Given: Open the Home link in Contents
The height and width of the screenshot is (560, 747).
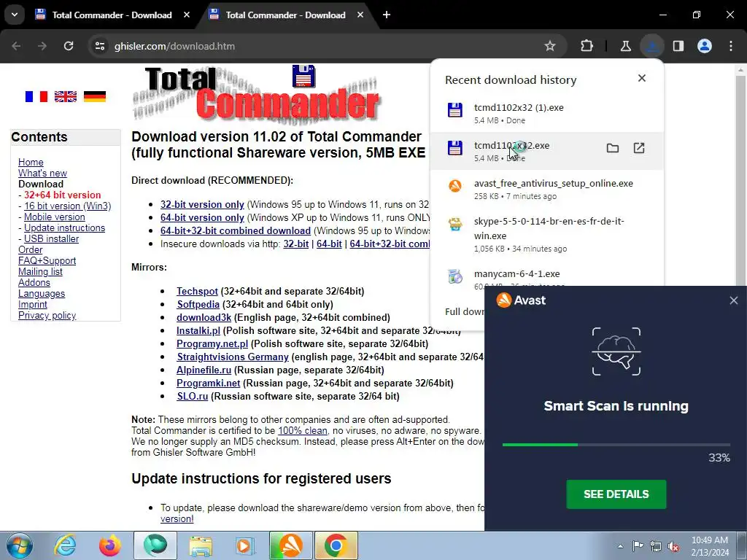Looking at the screenshot, I should click(x=31, y=162).
